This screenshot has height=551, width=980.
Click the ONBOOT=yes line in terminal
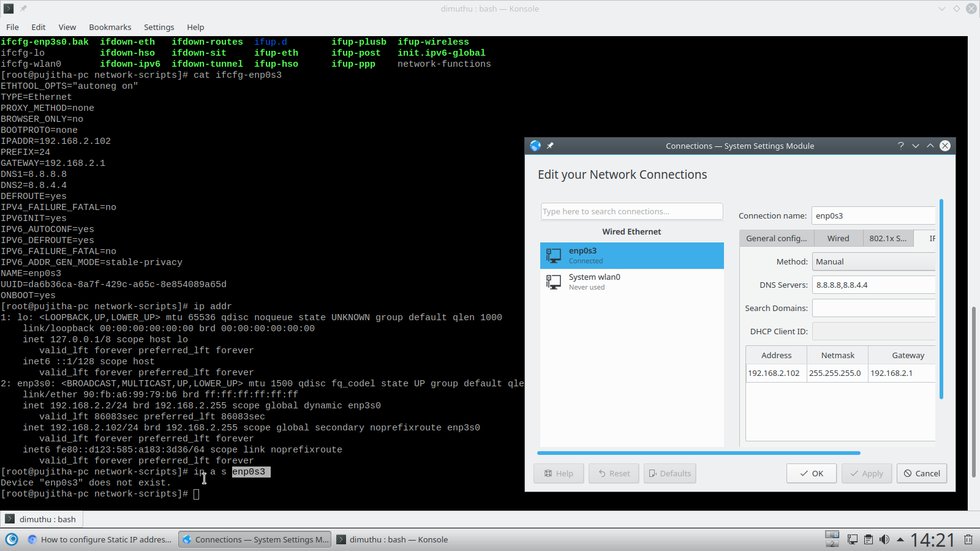pyautogui.click(x=28, y=295)
